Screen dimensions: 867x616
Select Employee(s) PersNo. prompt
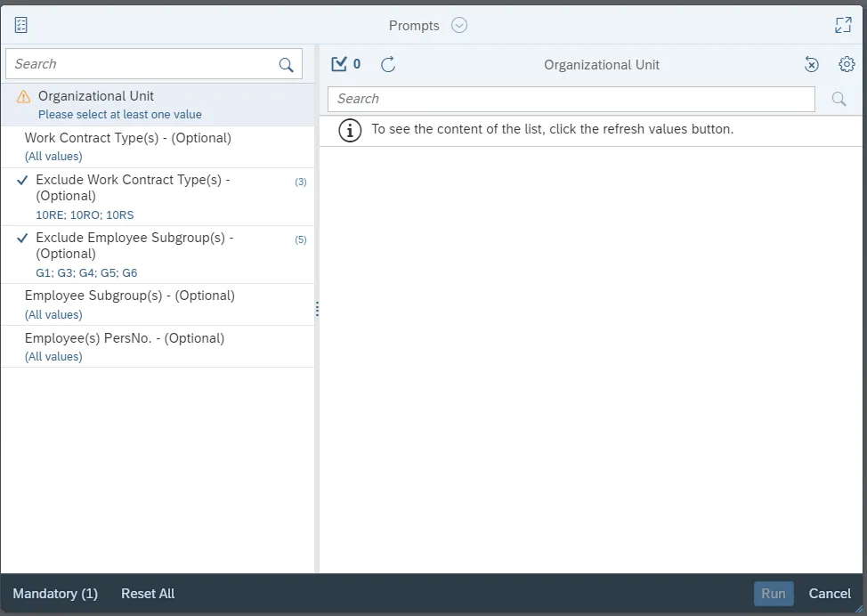124,338
